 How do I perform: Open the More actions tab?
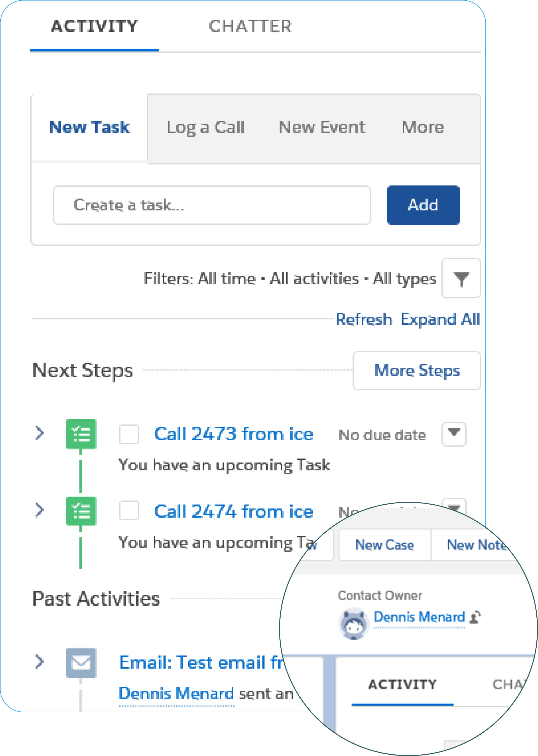[x=423, y=127]
